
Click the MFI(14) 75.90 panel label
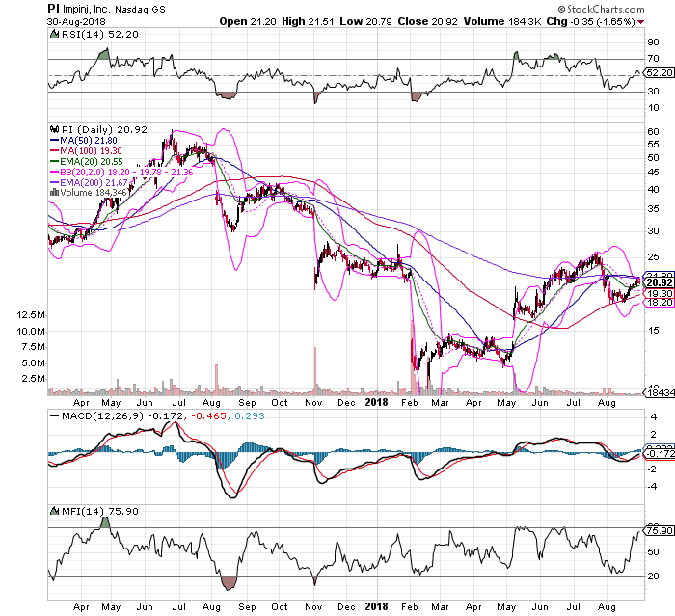point(100,511)
